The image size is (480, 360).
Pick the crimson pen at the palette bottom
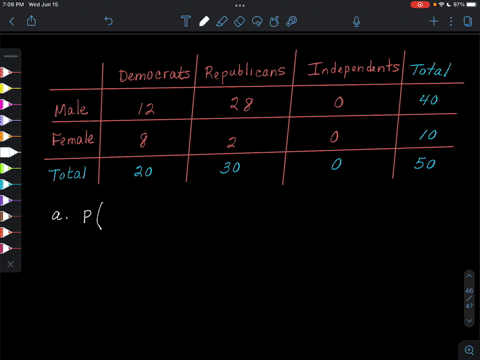pyautogui.click(x=9, y=248)
